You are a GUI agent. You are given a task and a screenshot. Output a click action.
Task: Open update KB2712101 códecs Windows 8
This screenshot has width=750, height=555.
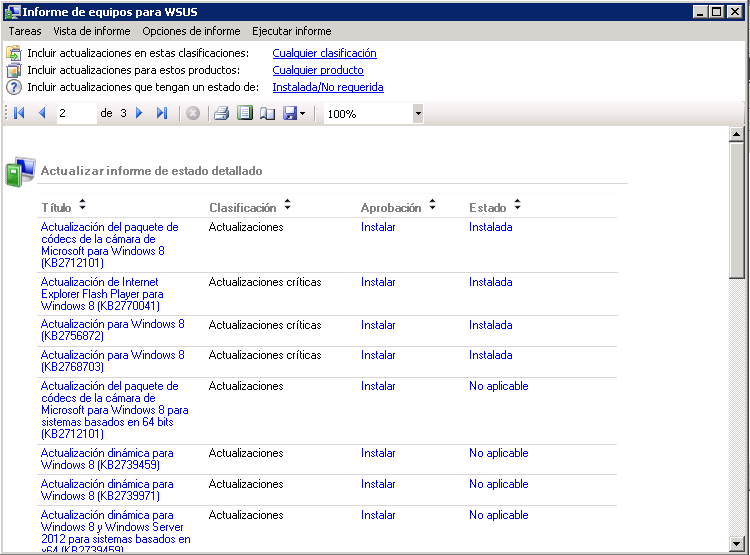point(110,244)
